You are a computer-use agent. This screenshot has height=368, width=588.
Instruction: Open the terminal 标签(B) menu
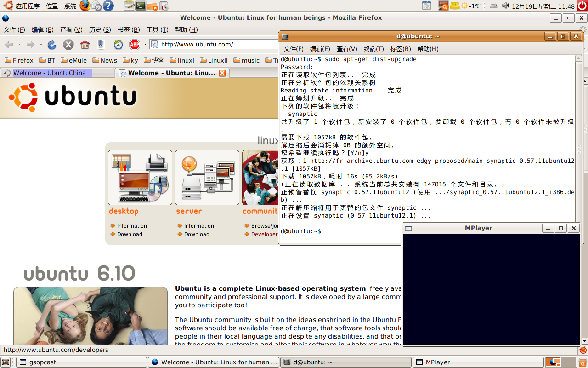click(x=400, y=49)
